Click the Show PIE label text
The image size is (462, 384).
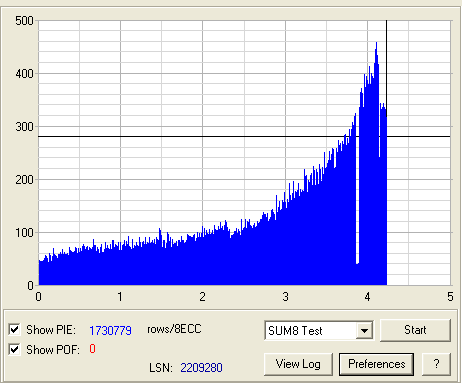pos(51,330)
